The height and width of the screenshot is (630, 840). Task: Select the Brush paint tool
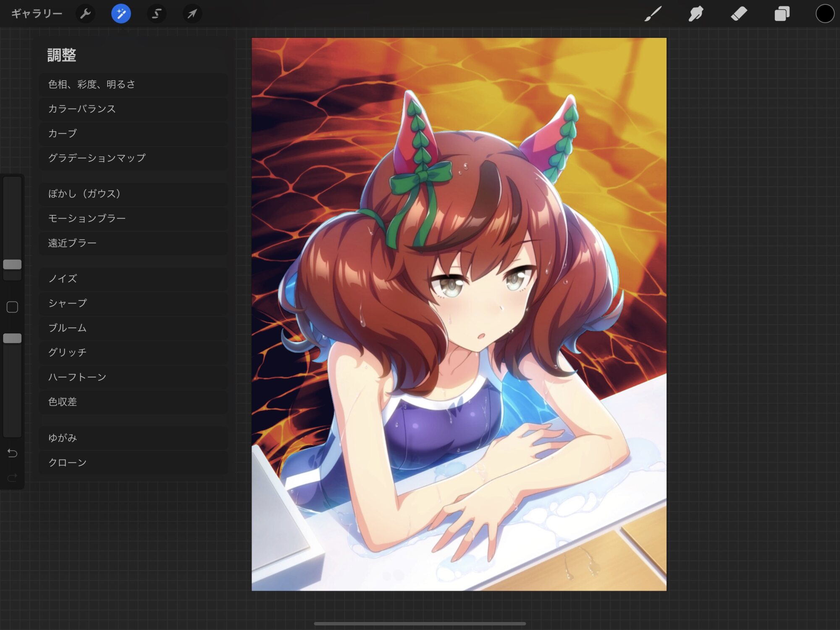(653, 14)
